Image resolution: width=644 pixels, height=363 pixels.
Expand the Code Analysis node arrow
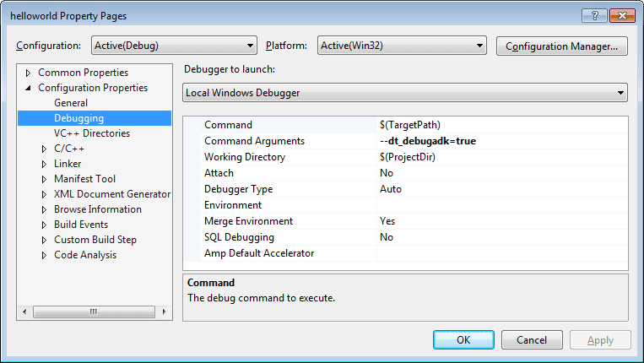[x=44, y=255]
